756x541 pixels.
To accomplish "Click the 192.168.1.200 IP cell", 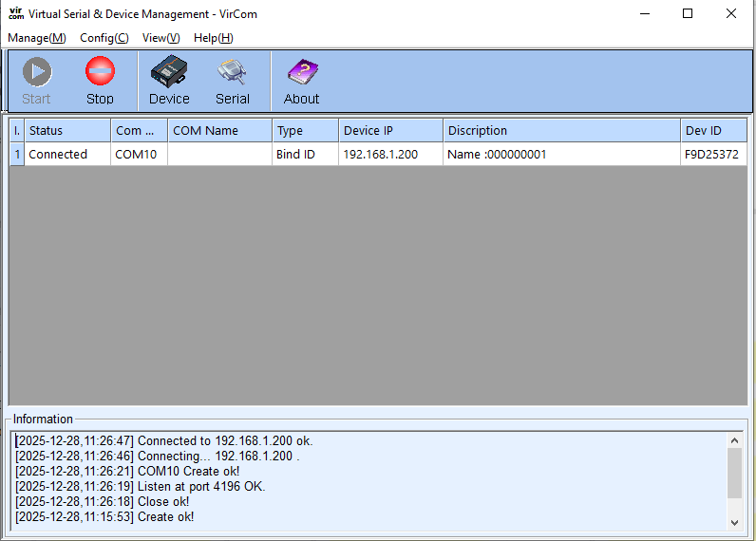I will (x=380, y=154).
